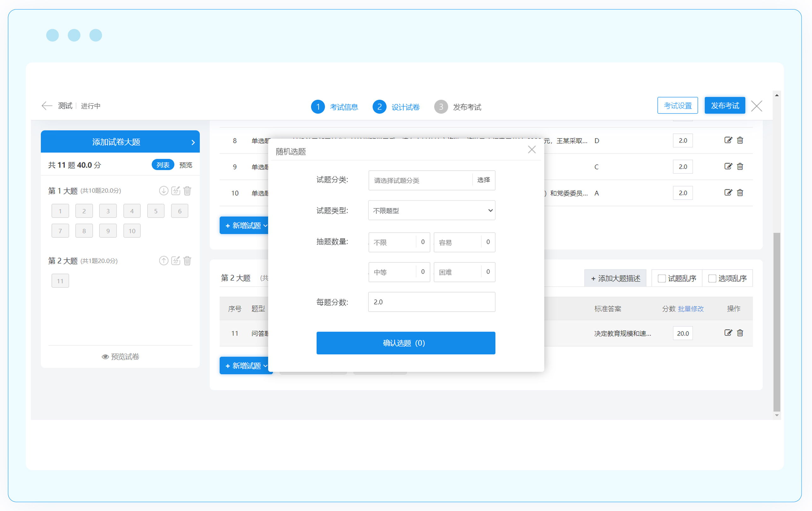The height and width of the screenshot is (511, 812).
Task: Delete question 10 with the trash icon
Action: (740, 193)
